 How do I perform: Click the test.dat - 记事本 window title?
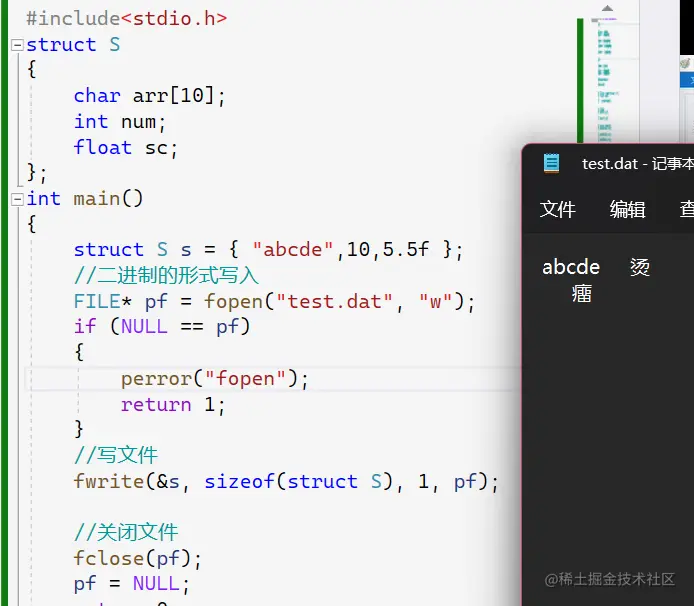637,164
